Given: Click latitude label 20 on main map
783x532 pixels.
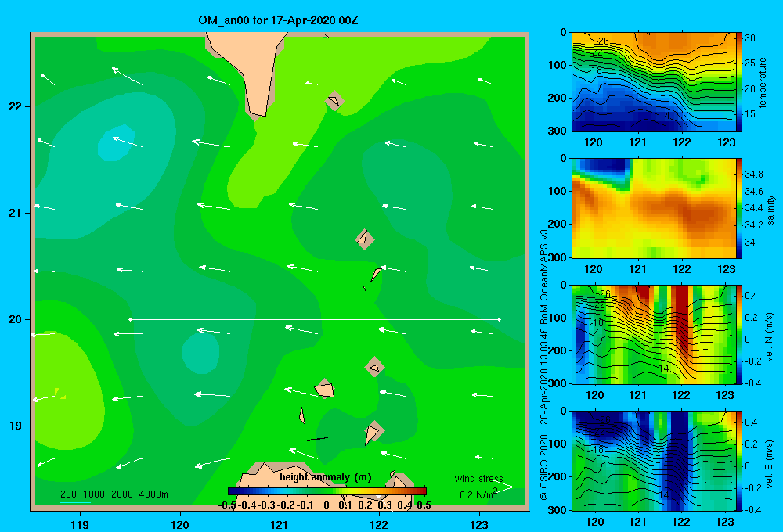Looking at the screenshot, I should (x=16, y=319).
